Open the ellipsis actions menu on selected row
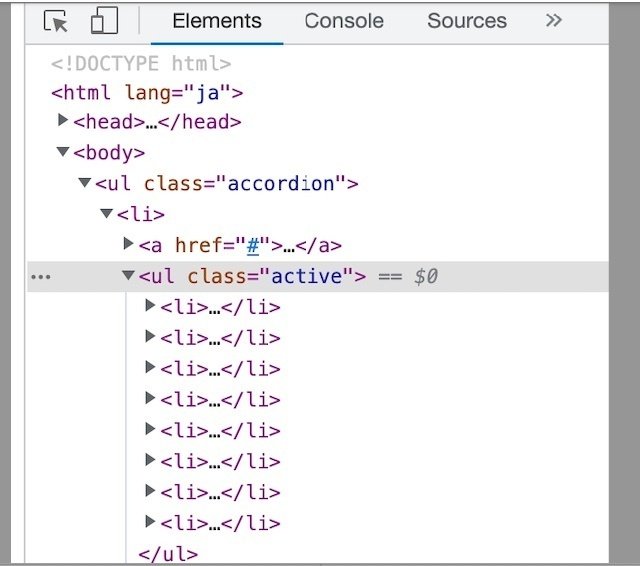The height and width of the screenshot is (566, 640). point(41,277)
